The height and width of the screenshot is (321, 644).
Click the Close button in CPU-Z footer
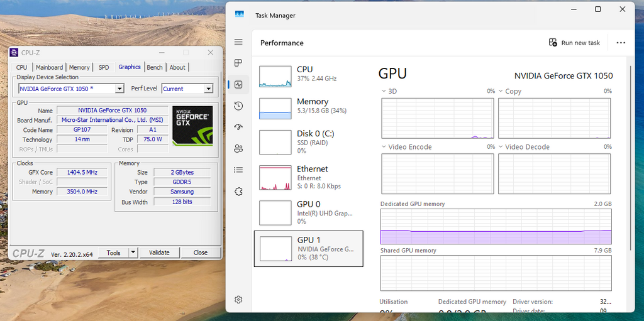pyautogui.click(x=201, y=253)
